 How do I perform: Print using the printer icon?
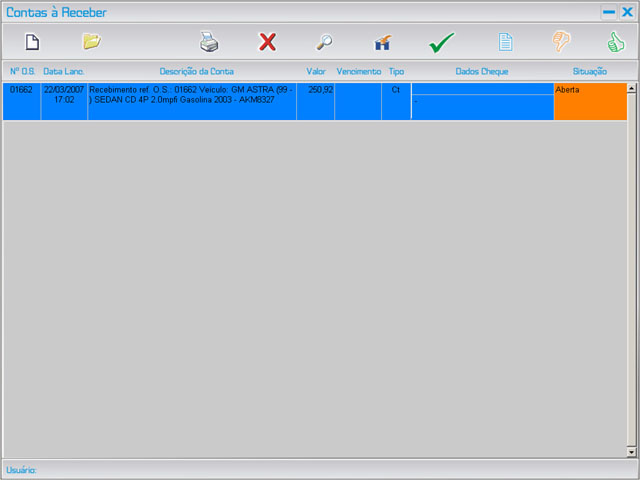[x=208, y=42]
